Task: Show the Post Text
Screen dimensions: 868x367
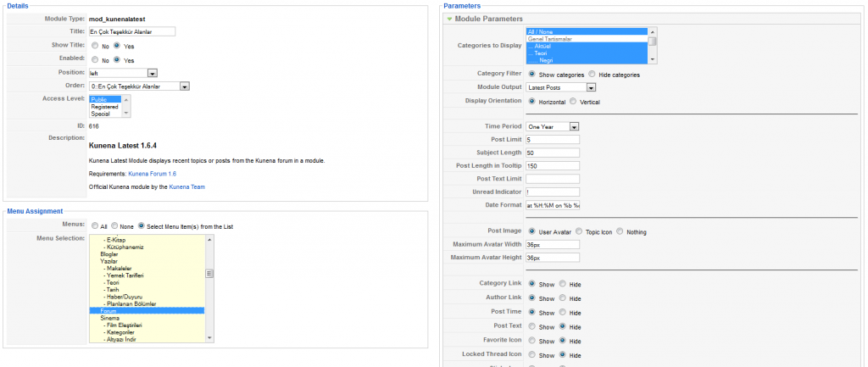Action: (x=532, y=326)
